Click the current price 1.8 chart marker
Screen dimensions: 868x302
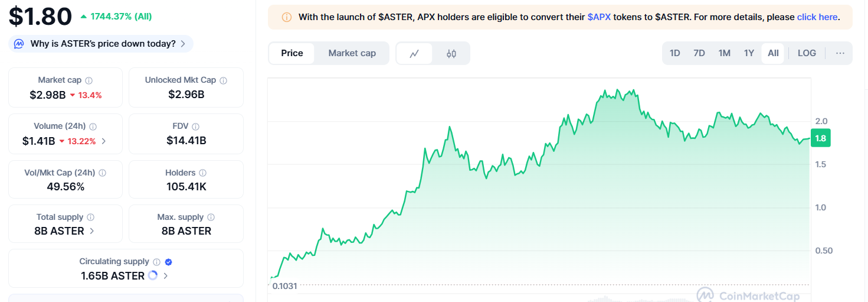point(820,138)
